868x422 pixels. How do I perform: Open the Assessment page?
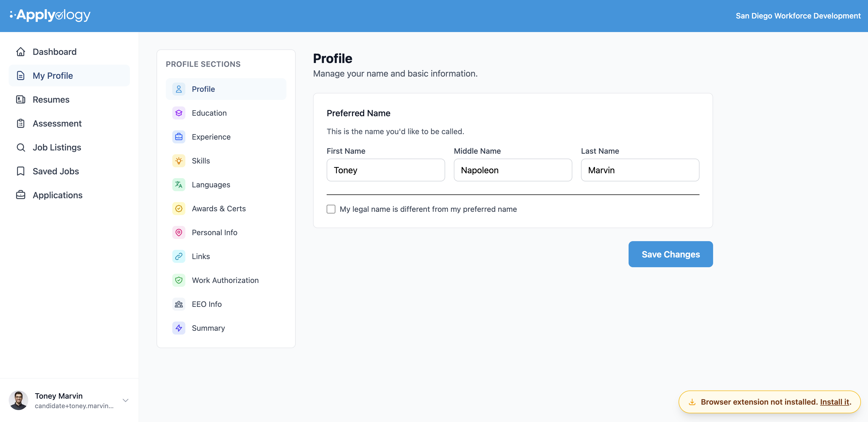[x=69, y=123]
